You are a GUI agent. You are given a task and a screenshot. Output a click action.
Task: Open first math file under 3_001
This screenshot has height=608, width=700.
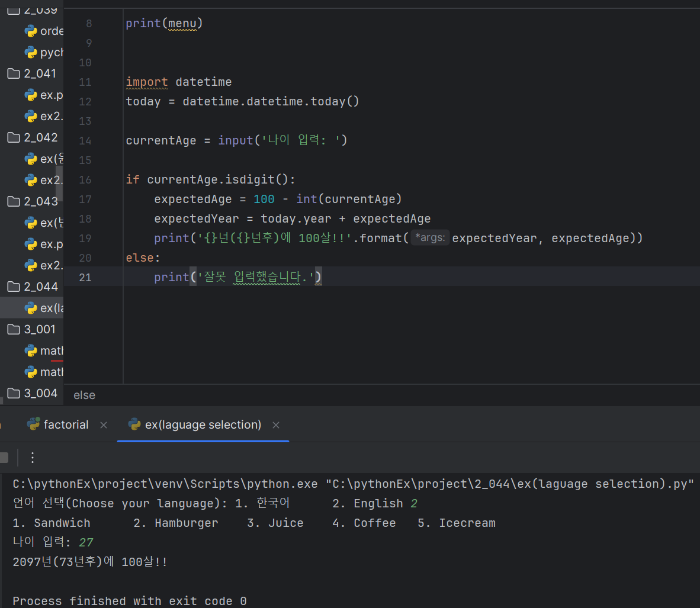[x=44, y=350]
